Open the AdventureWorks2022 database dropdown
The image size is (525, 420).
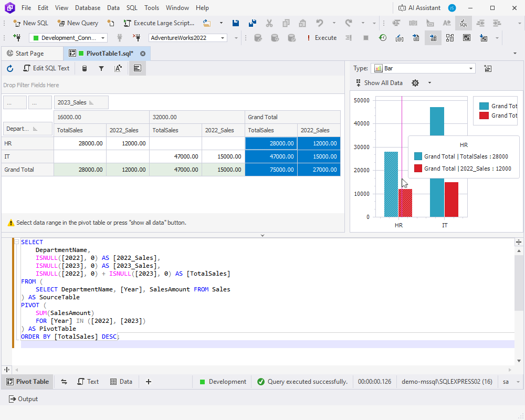tap(223, 38)
